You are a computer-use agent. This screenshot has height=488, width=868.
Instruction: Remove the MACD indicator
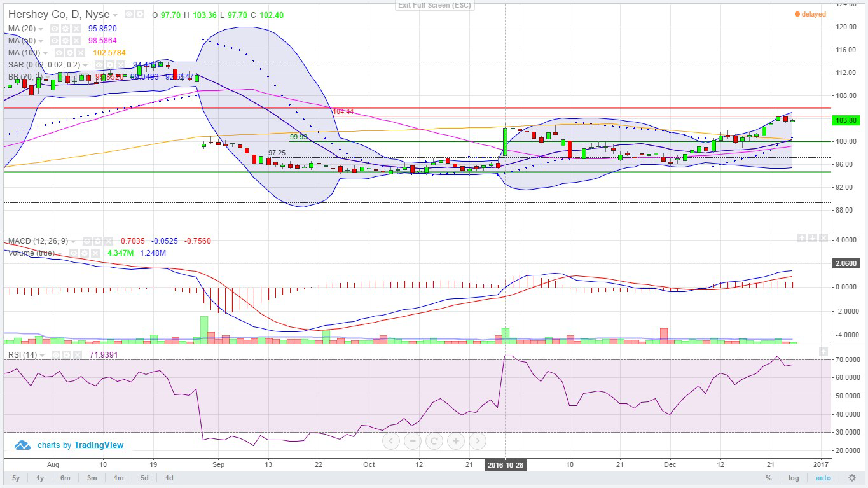[x=109, y=241]
